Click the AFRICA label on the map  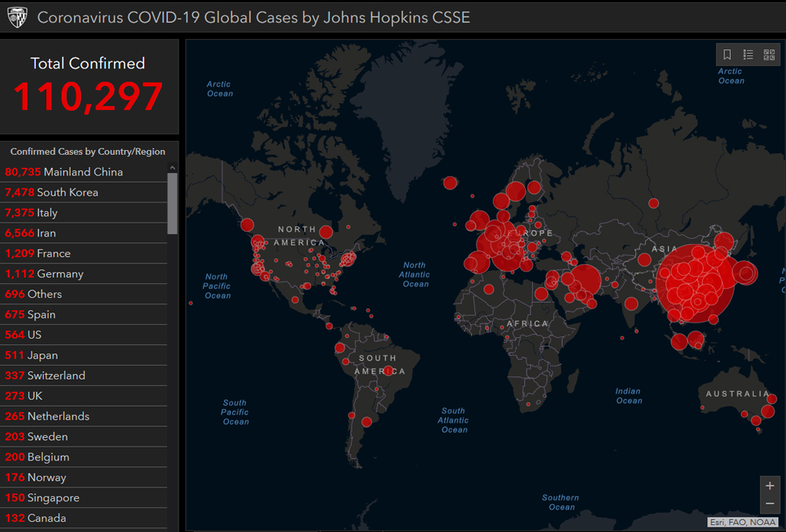click(527, 324)
